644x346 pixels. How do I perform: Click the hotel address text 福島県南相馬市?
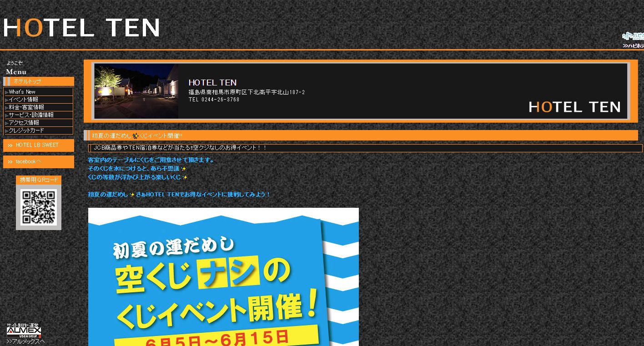coord(247,92)
